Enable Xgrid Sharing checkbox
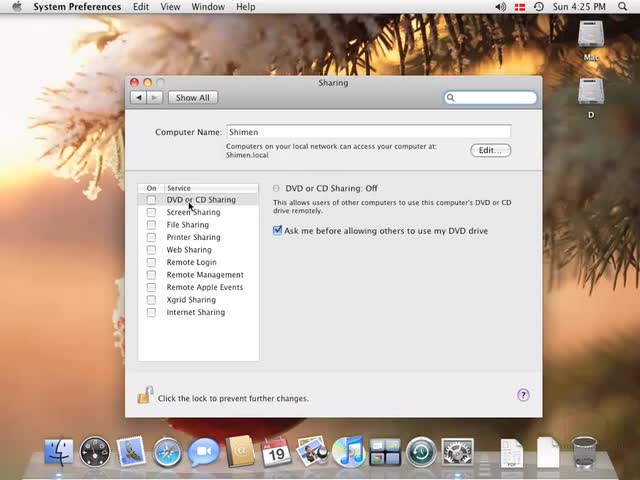The height and width of the screenshot is (480, 640). pos(151,300)
